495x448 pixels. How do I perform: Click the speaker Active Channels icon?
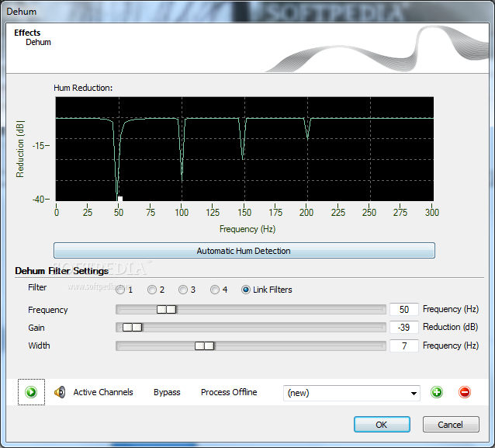pos(60,392)
